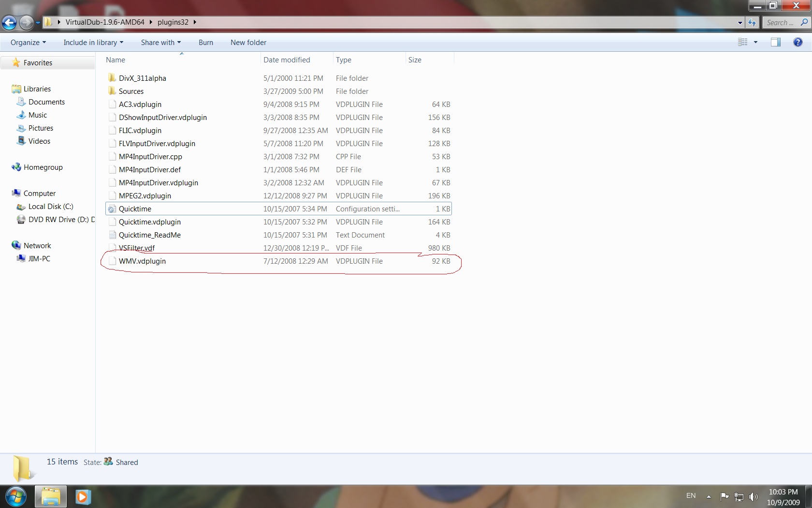The height and width of the screenshot is (508, 812).
Task: Select Quicktime.vdplugin file
Action: 278,222
